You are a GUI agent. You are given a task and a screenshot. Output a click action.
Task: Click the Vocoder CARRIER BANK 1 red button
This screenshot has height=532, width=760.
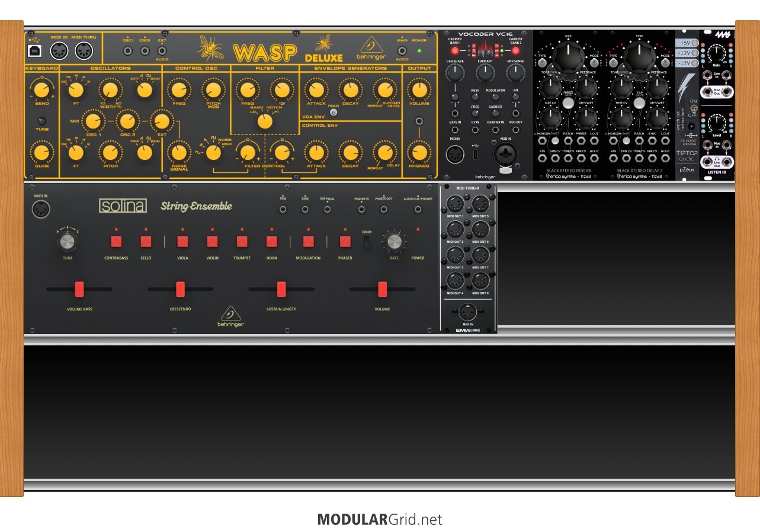pos(455,51)
